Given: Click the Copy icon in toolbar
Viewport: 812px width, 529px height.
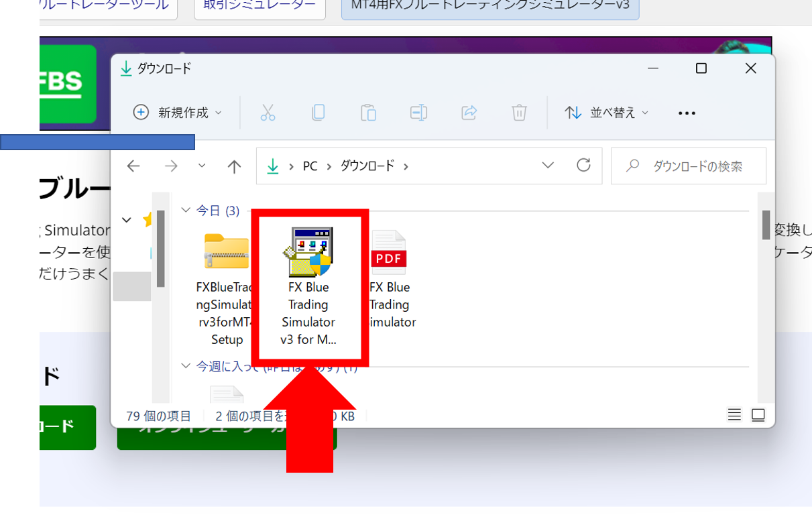Looking at the screenshot, I should 318,113.
